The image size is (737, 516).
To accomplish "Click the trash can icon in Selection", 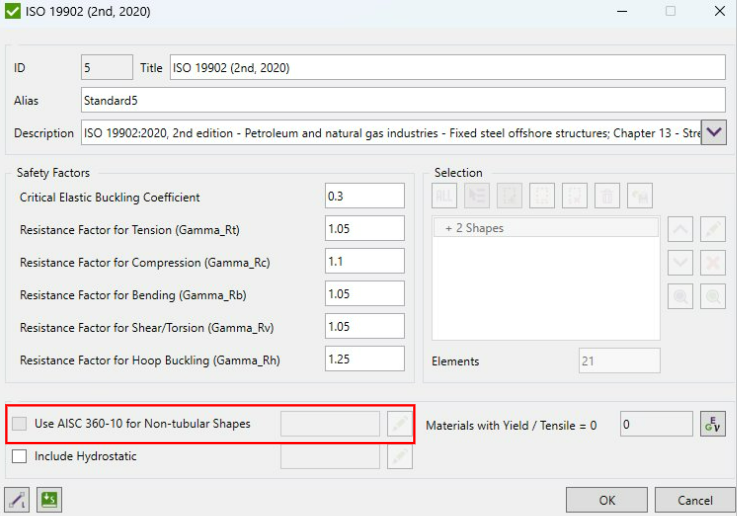I will [x=607, y=195].
